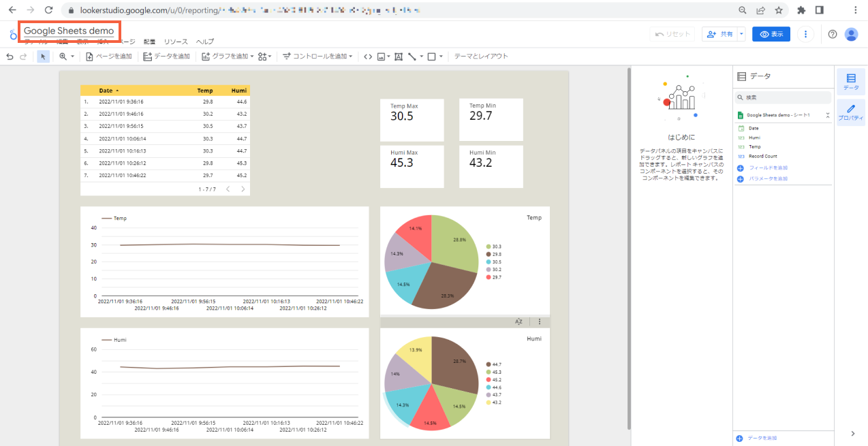Viewport: 868px width, 446px height.
Task: Click the フィールドを追加 link
Action: coord(768,168)
